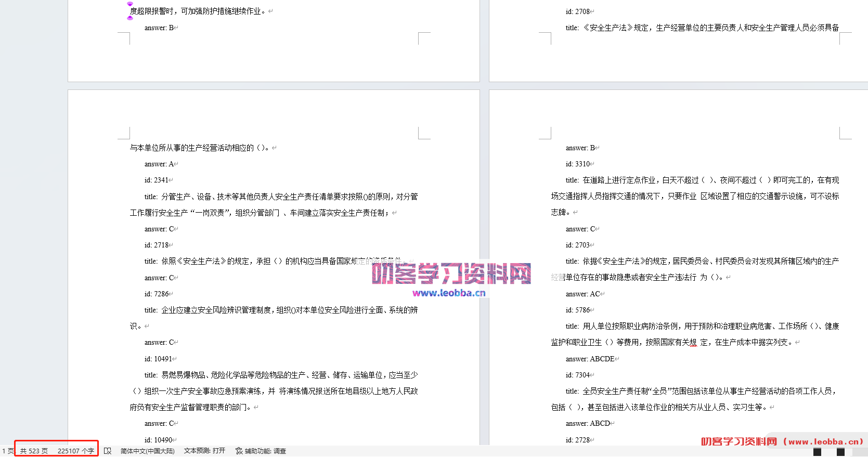
Task: Click title text '用人单位按照职业病防治条例'
Action: pyautogui.click(x=630, y=326)
